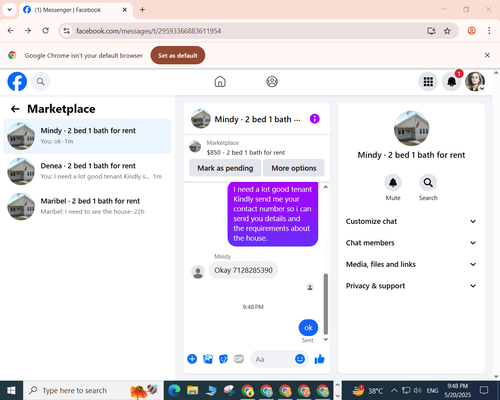This screenshot has width=500, height=400.
Task: Dismiss the default browser banner
Action: (487, 55)
